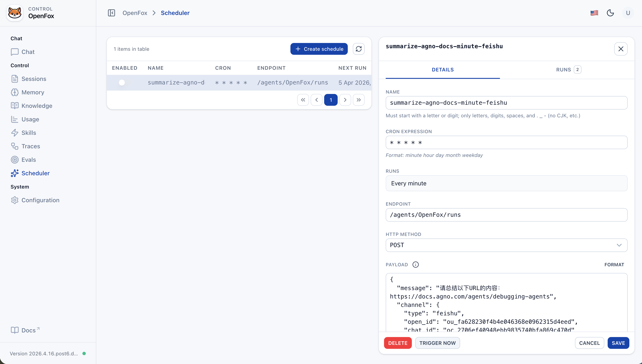Edit the CRON EXPRESSION field
The width and height of the screenshot is (642, 364).
point(506,142)
